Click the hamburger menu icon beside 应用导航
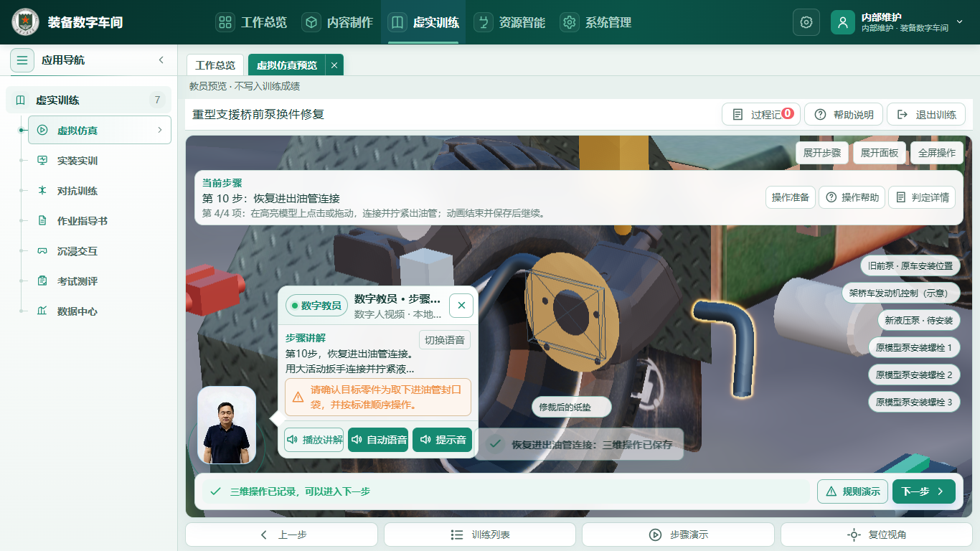The width and height of the screenshot is (980, 551). (x=22, y=60)
